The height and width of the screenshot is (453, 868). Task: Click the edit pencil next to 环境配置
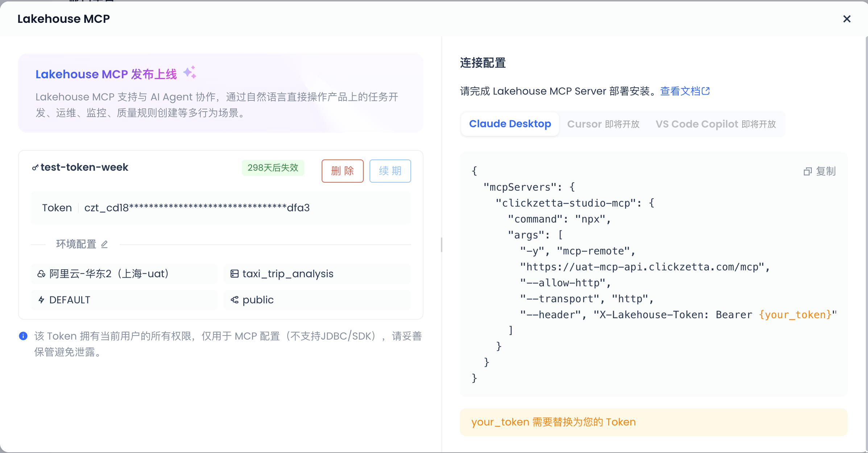104,244
